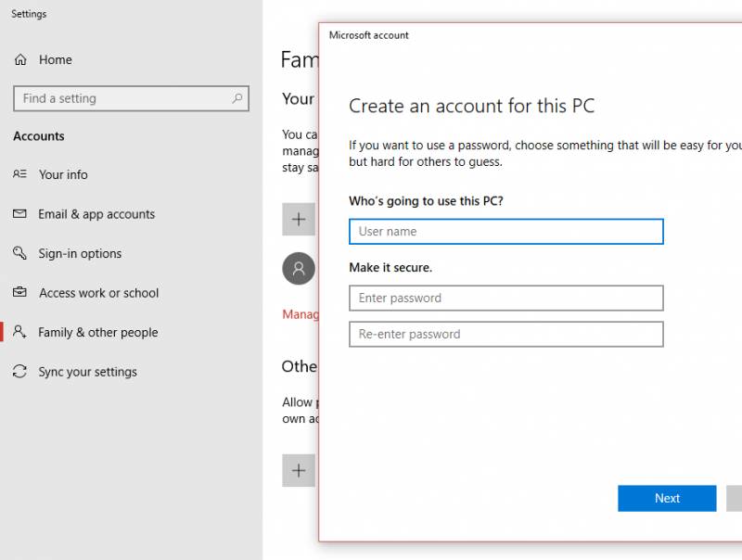Screen dimensions: 742x560
Task: Click the Sign-in options key icon
Action: 19,253
